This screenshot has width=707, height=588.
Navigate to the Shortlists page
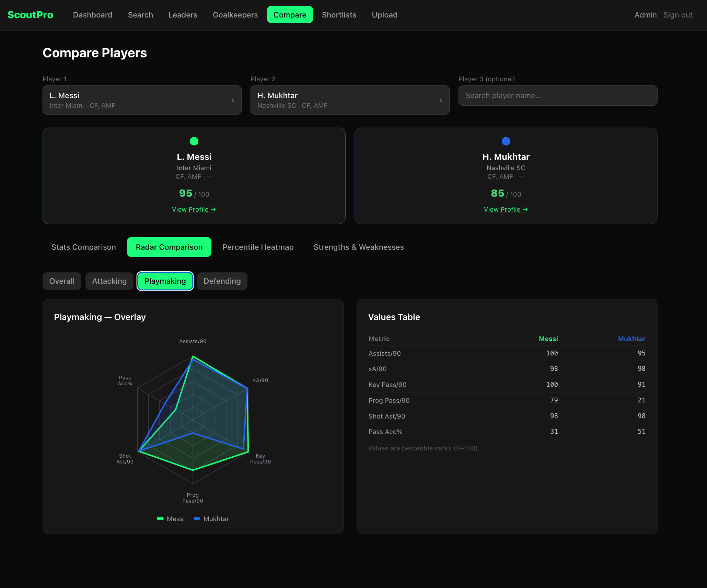339,15
